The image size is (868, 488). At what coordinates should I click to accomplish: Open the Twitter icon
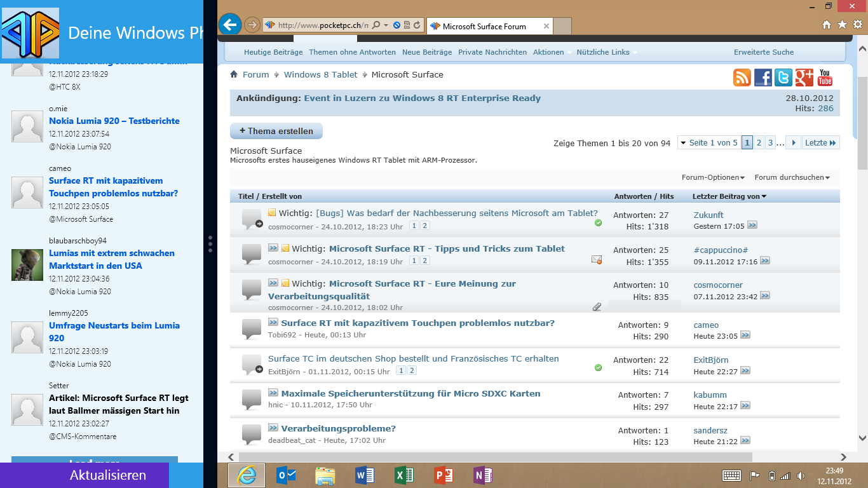pyautogui.click(x=783, y=78)
